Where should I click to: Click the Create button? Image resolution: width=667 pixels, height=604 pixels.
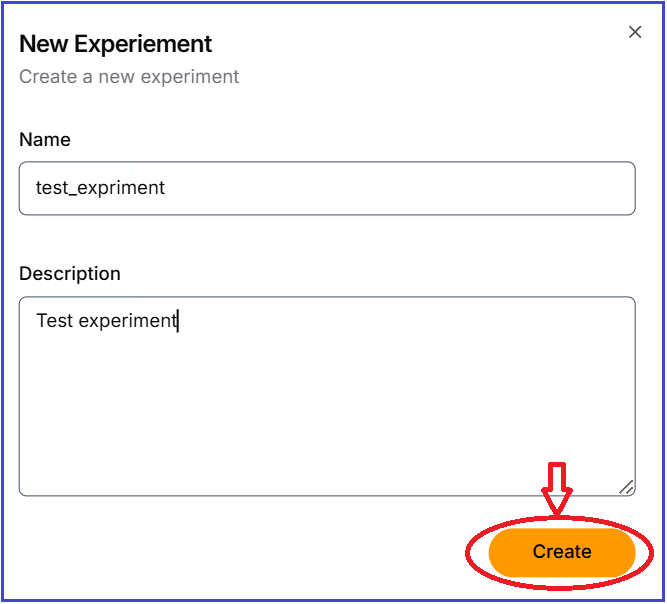pyautogui.click(x=562, y=551)
